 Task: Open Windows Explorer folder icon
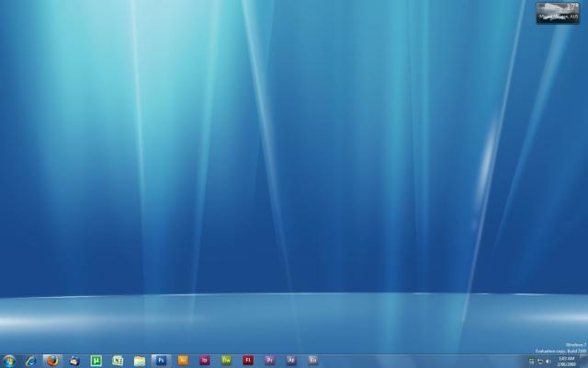point(140,361)
